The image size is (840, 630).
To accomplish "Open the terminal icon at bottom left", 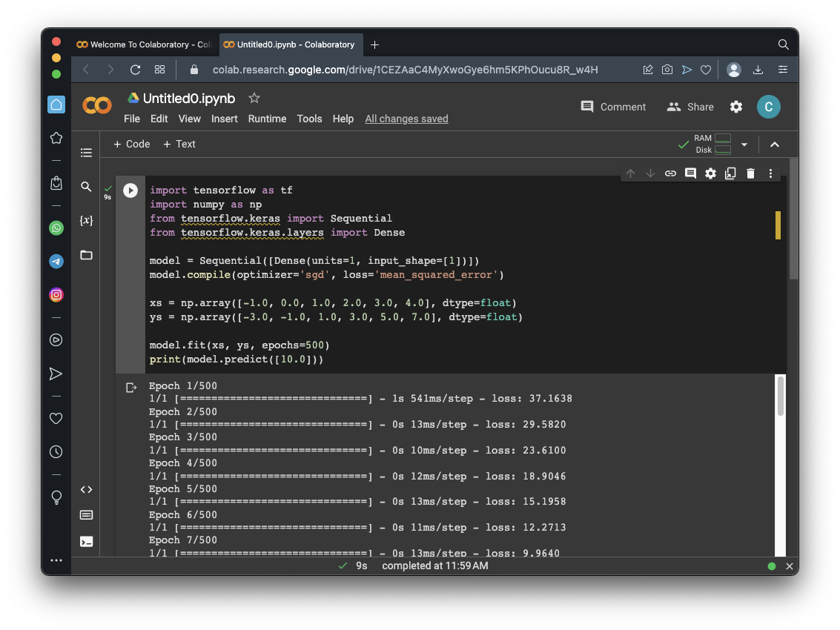I will coord(86,541).
